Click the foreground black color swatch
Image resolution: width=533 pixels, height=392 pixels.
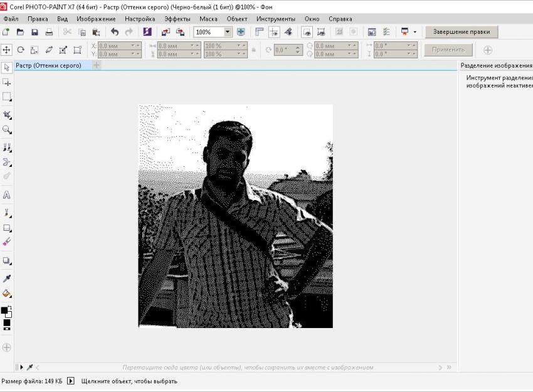pyautogui.click(x=5, y=310)
